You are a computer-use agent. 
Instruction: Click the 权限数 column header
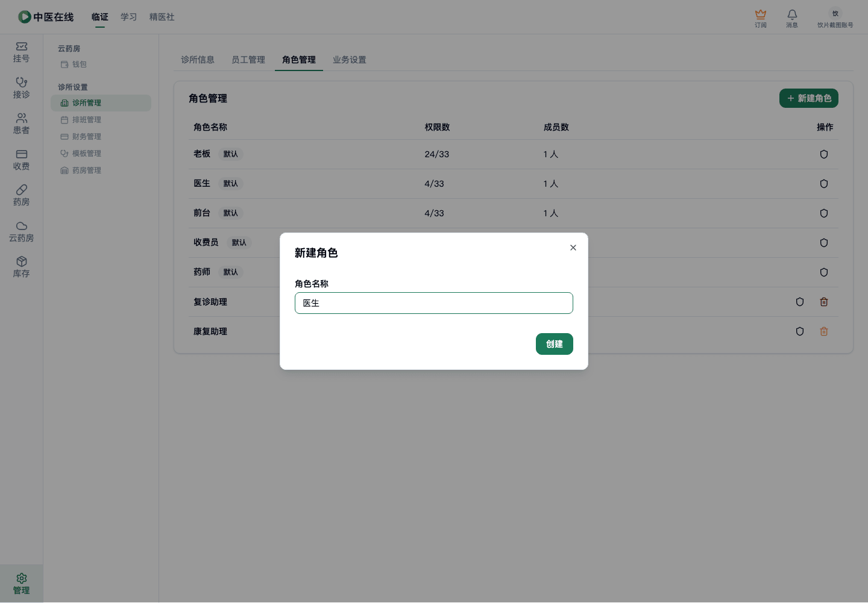coord(437,127)
